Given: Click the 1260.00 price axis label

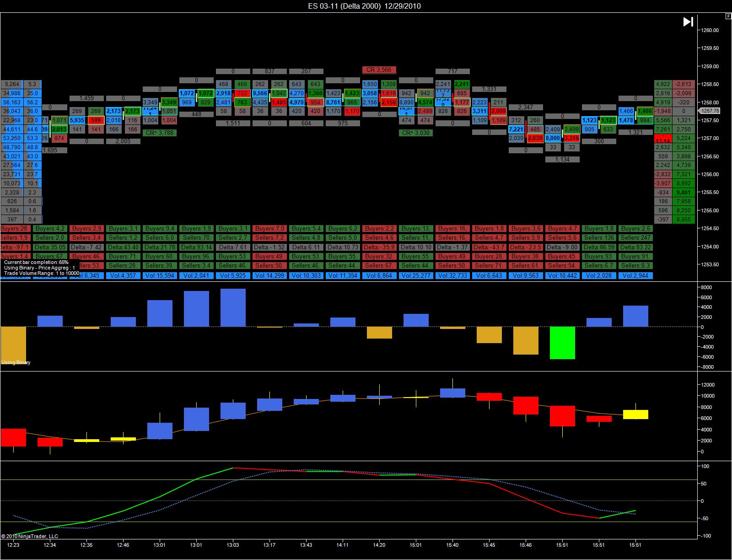Looking at the screenshot, I should [x=710, y=30].
